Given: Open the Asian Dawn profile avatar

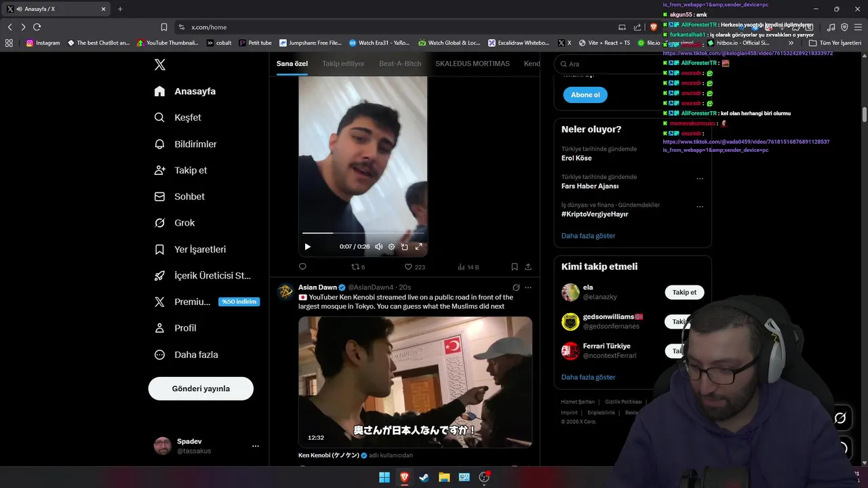Looking at the screenshot, I should [285, 292].
